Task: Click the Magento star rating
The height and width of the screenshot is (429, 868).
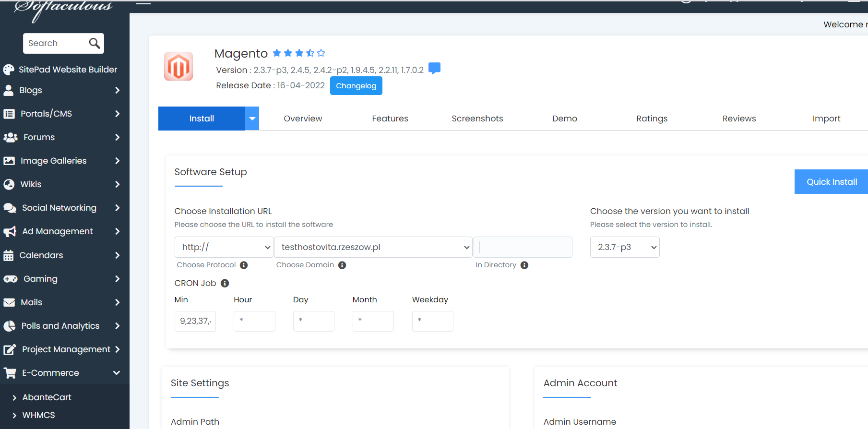Action: [299, 53]
